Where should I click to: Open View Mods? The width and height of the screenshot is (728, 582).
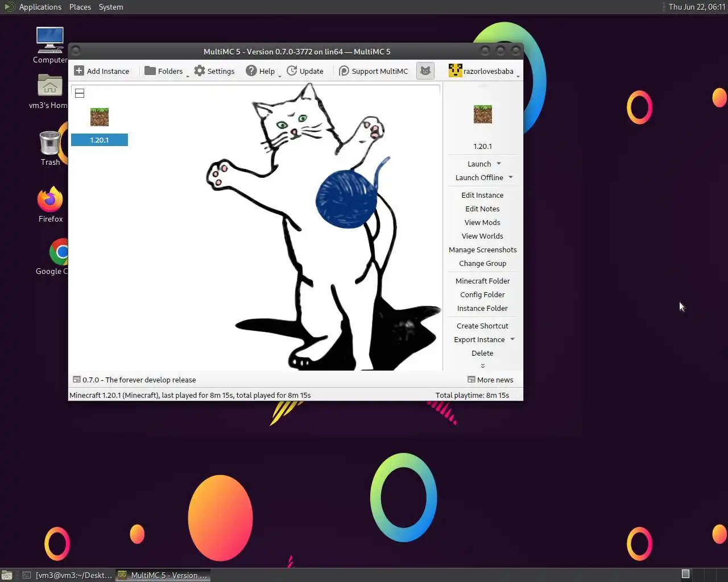click(482, 222)
